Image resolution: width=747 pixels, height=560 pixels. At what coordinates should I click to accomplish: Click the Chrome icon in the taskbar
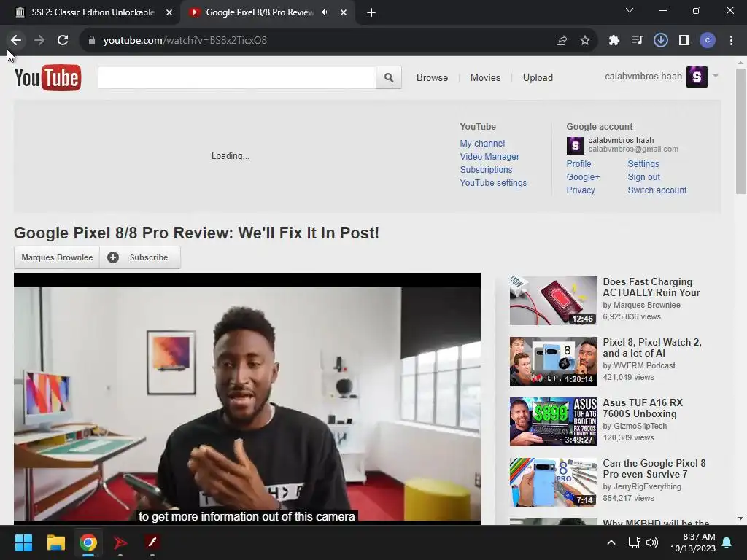(88, 542)
